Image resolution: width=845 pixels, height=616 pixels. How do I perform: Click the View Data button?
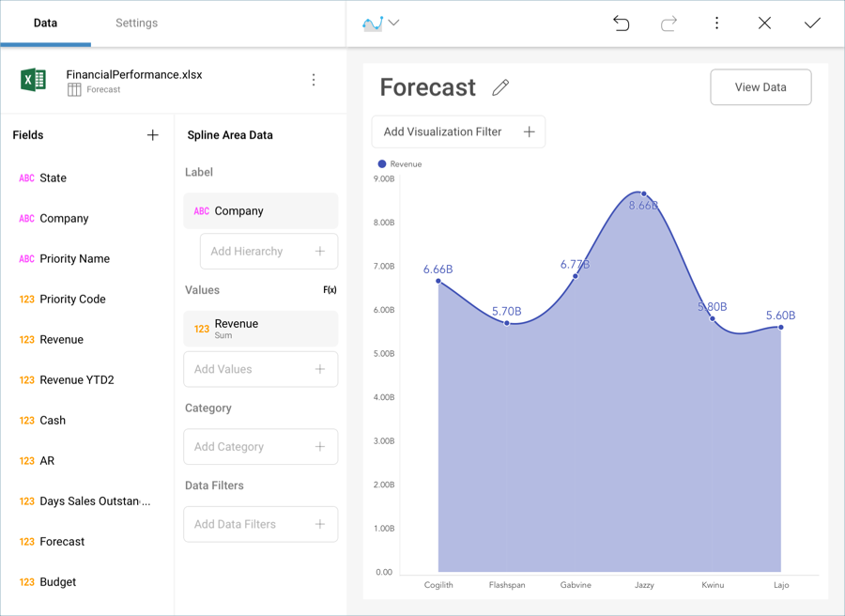(x=760, y=87)
